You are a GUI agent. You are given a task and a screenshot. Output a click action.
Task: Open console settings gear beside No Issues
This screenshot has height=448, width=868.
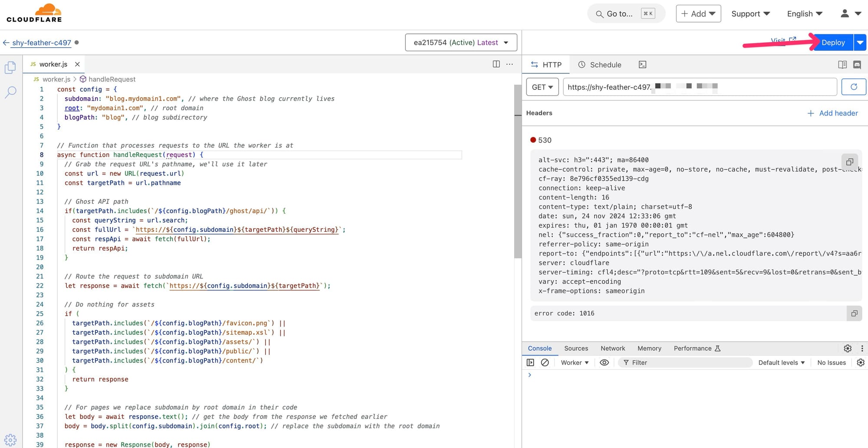[x=860, y=362]
